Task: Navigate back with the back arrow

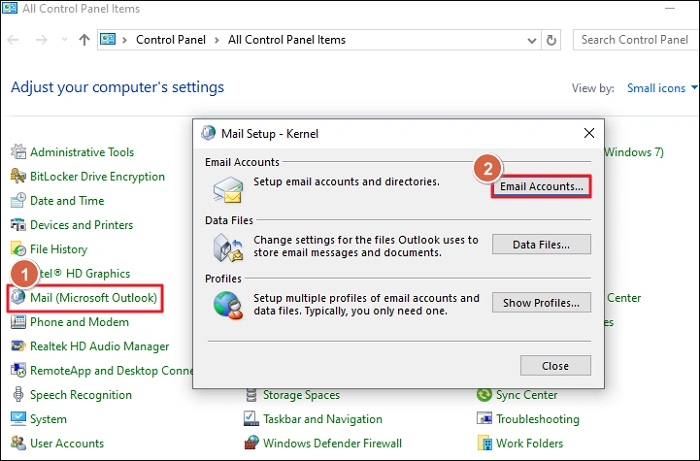Action: (x=13, y=40)
